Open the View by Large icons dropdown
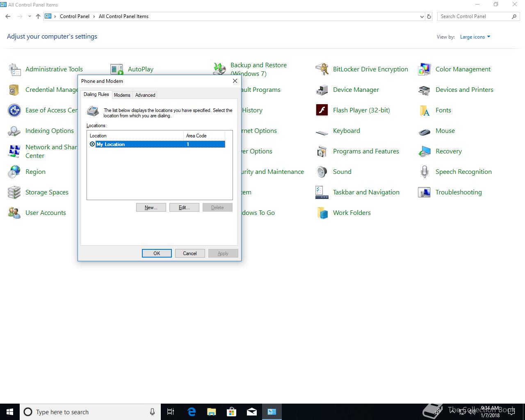The width and height of the screenshot is (525, 420). [x=475, y=37]
